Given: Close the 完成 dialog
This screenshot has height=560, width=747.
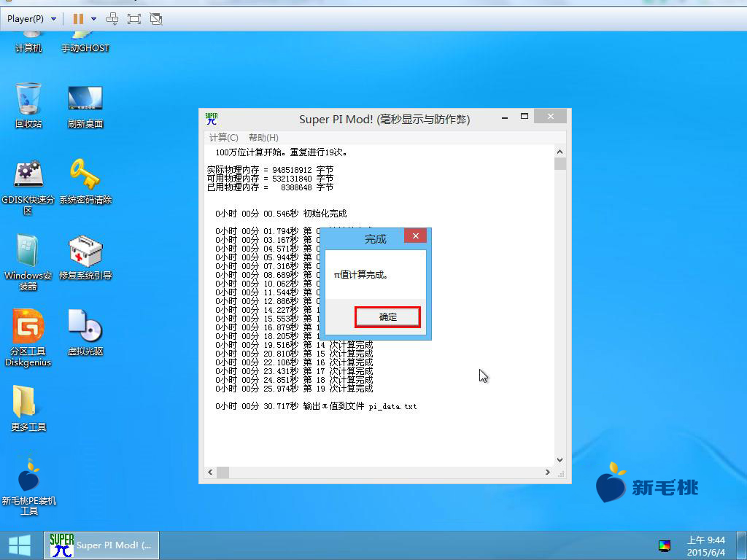Looking at the screenshot, I should pos(415,236).
